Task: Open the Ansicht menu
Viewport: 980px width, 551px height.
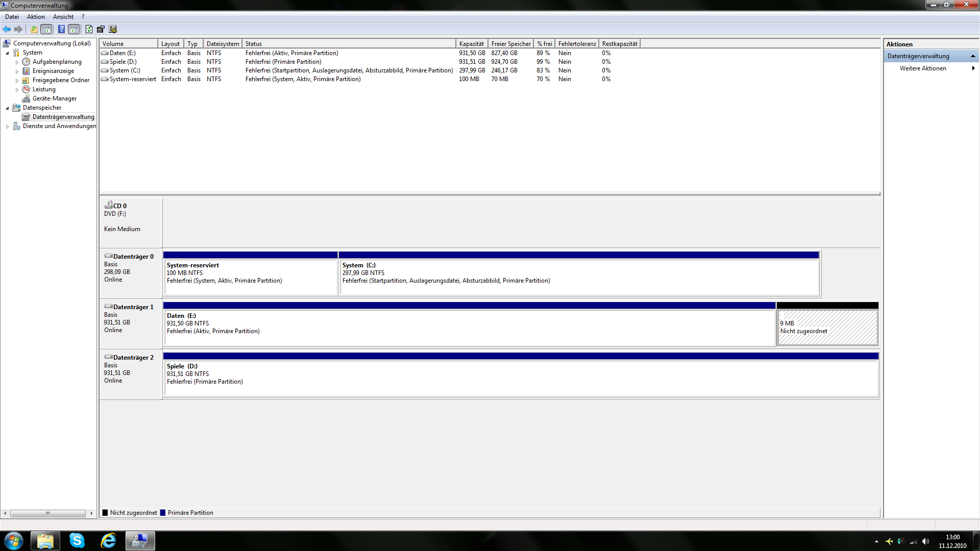Action: click(x=63, y=17)
